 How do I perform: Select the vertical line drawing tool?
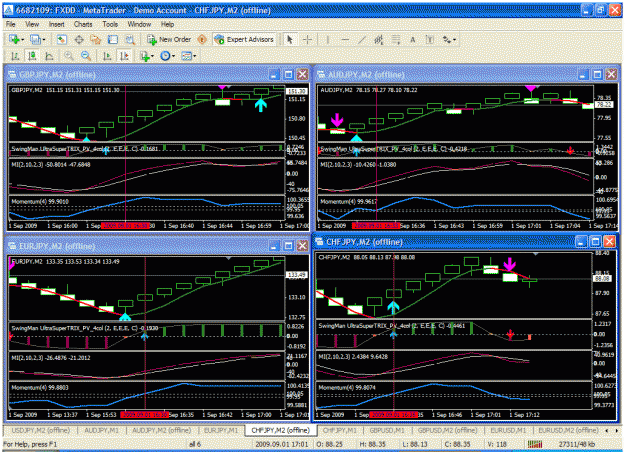(x=328, y=39)
